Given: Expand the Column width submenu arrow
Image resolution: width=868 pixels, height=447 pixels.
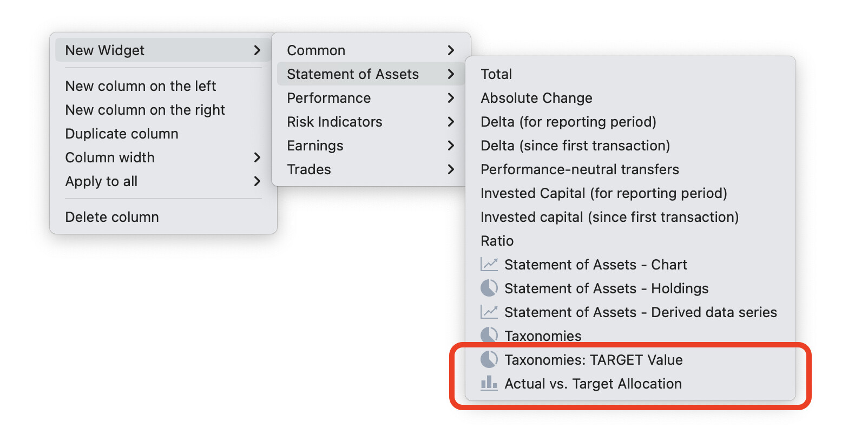Looking at the screenshot, I should 257,157.
